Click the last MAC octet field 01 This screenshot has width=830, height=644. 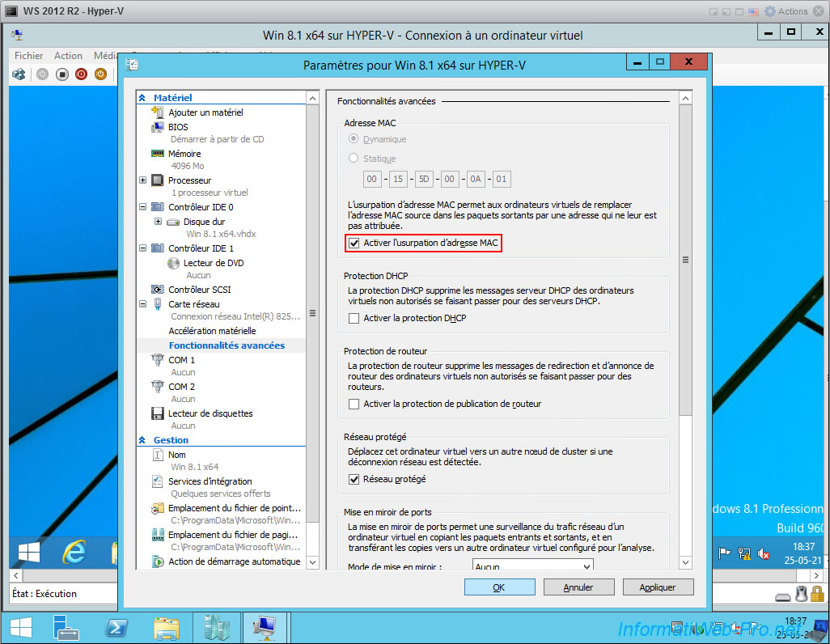pos(502,179)
